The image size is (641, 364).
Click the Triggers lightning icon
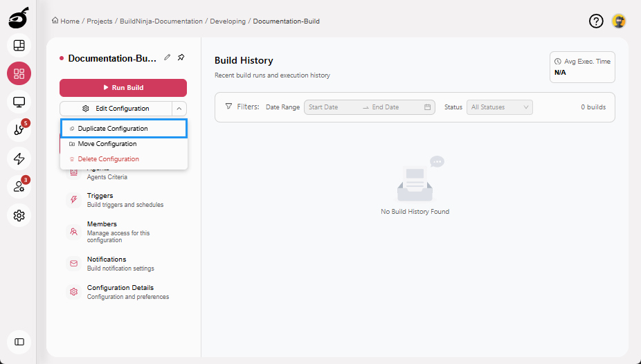click(x=73, y=200)
